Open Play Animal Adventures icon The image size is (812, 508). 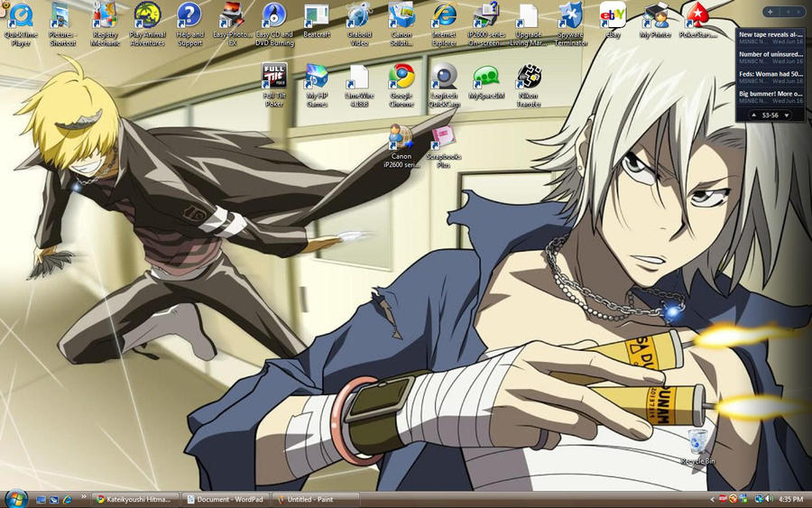(x=147, y=24)
